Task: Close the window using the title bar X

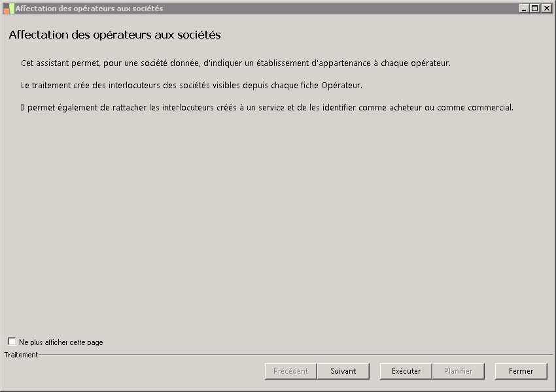Action: (545, 8)
